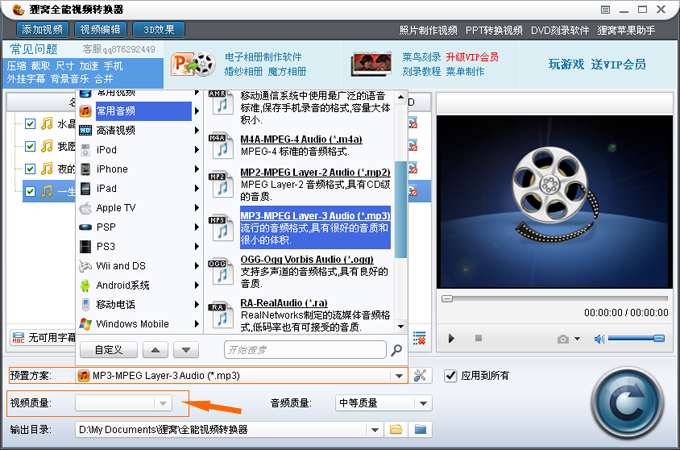Select Apple TV menu category
The height and width of the screenshot is (450, 680).
point(138,208)
